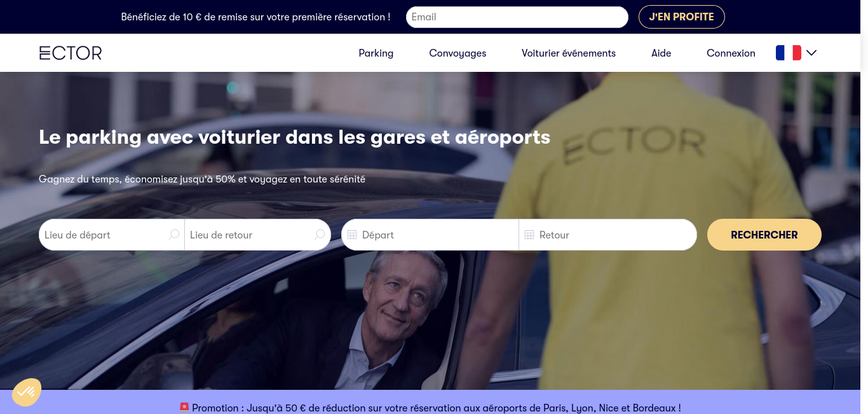Click the French flag icon

click(x=788, y=53)
